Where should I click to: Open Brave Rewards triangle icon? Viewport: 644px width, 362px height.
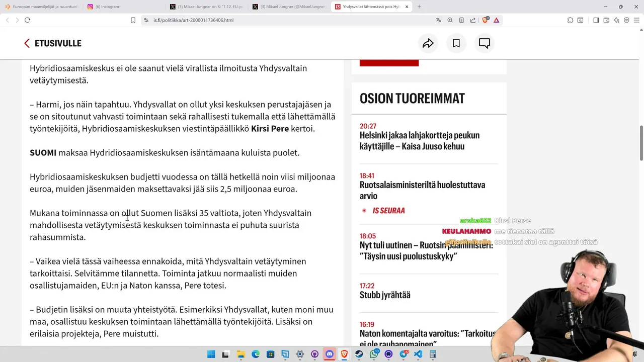tap(497, 20)
